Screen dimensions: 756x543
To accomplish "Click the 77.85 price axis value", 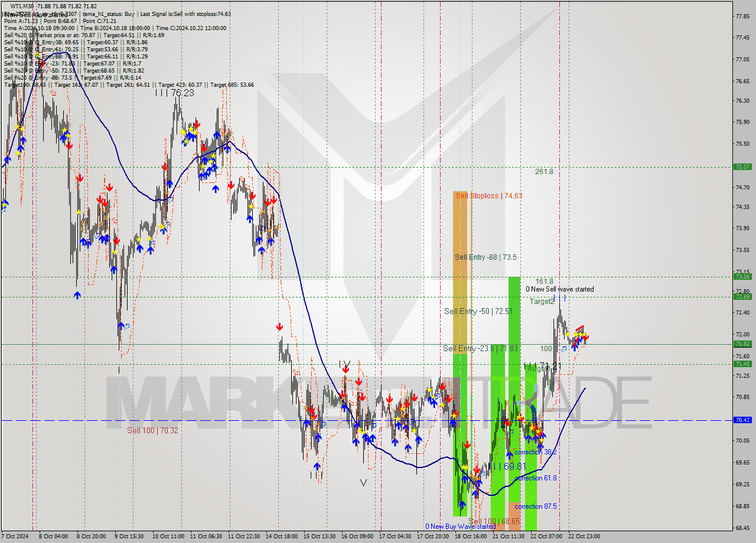I will pyautogui.click(x=743, y=16).
